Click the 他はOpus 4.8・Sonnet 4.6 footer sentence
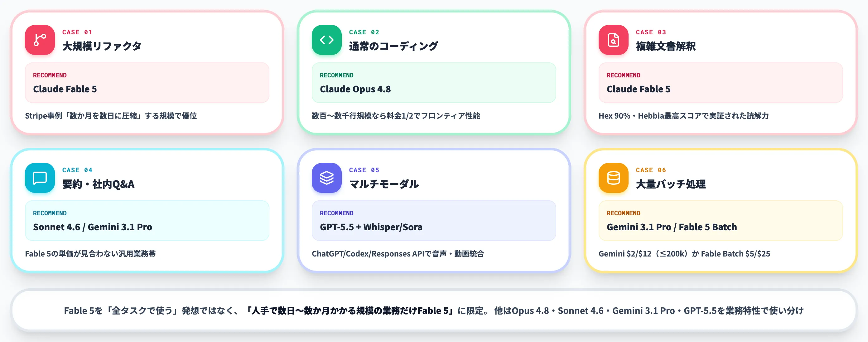Image resolution: width=868 pixels, height=342 pixels. click(649, 310)
